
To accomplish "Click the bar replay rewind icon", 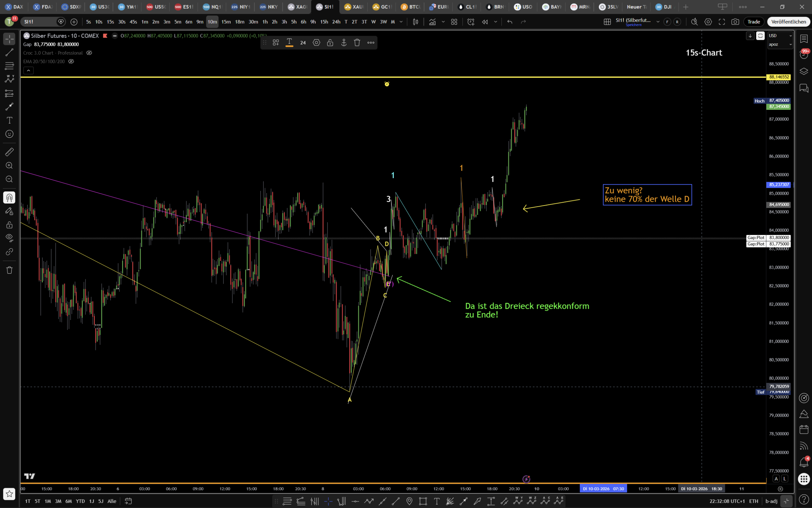I will coord(485,22).
